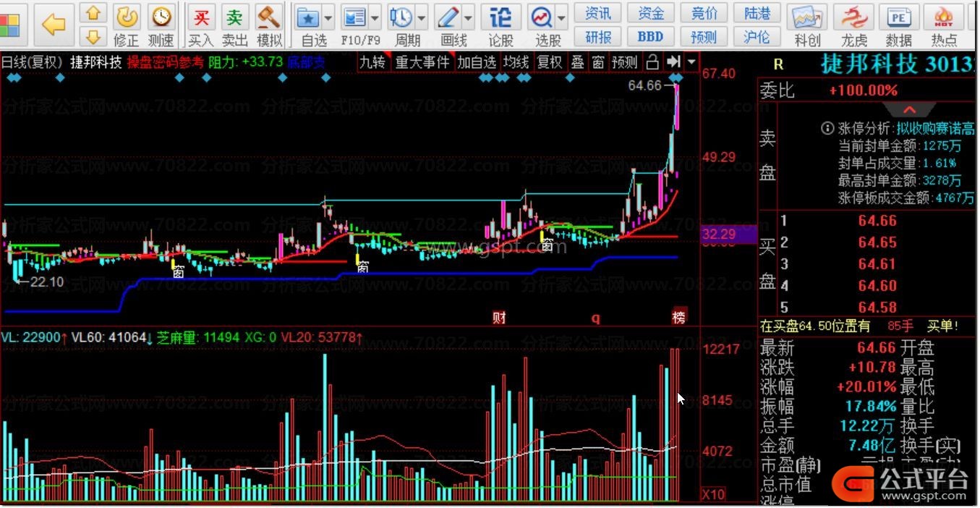Image resolution: width=980 pixels, height=508 pixels.
Task: Click the 底部支 blue indicator label
Action: click(x=307, y=62)
